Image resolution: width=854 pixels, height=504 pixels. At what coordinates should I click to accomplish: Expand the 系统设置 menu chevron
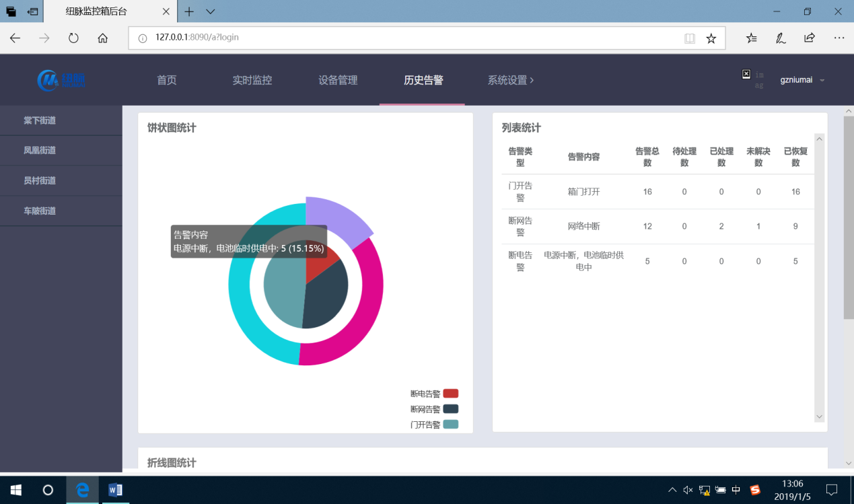coord(531,79)
